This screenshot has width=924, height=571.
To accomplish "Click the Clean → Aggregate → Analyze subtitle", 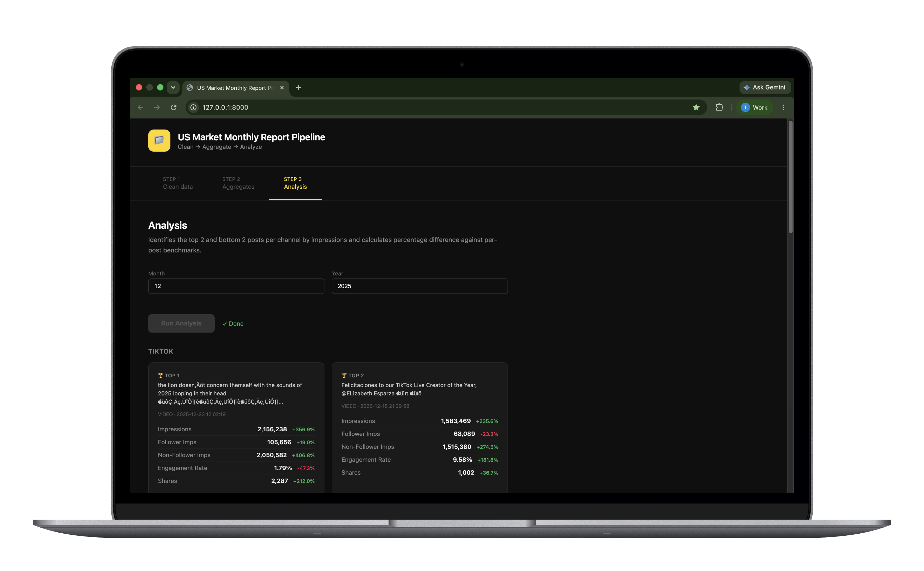I will pyautogui.click(x=220, y=147).
